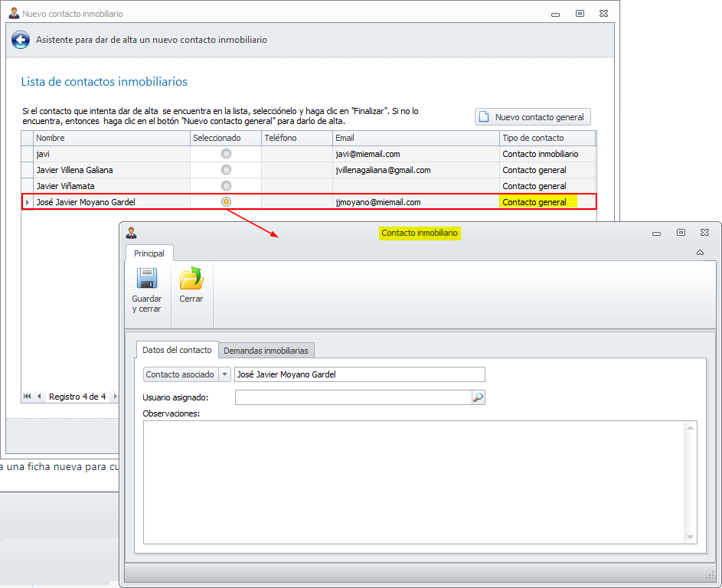Close the Contacto inmobiliario window
This screenshot has width=722, height=588.
tap(704, 233)
